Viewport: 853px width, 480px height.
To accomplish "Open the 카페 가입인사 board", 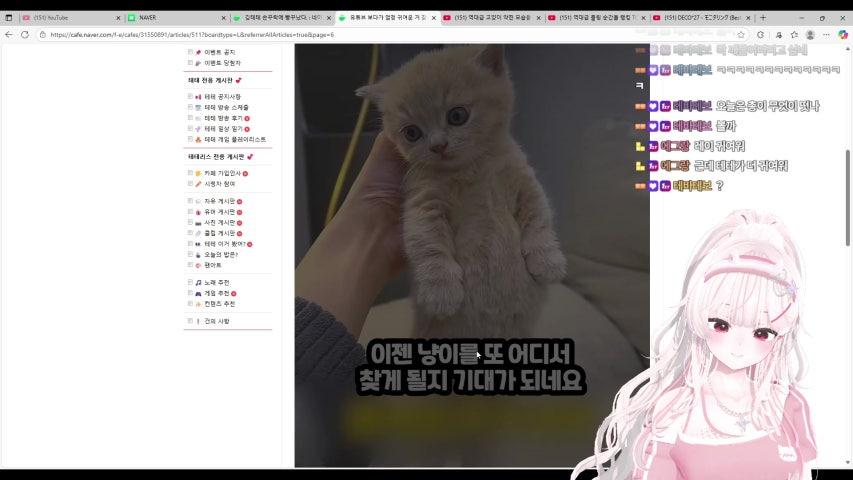I will coord(222,174).
